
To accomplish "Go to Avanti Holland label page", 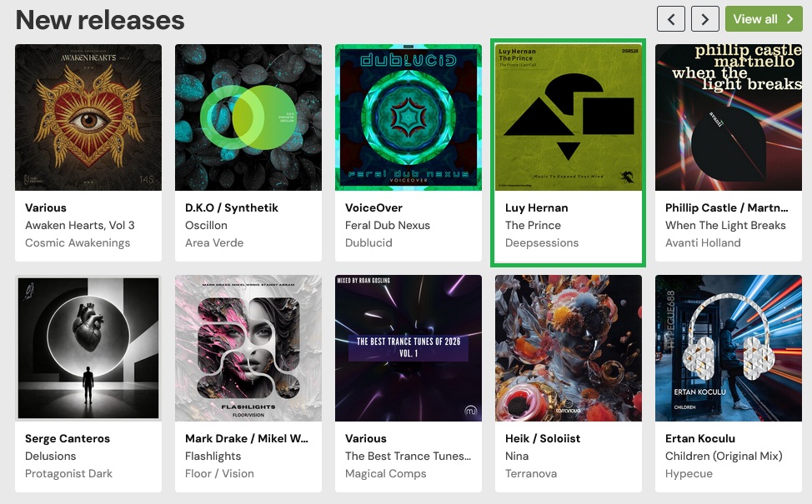I will coord(703,242).
